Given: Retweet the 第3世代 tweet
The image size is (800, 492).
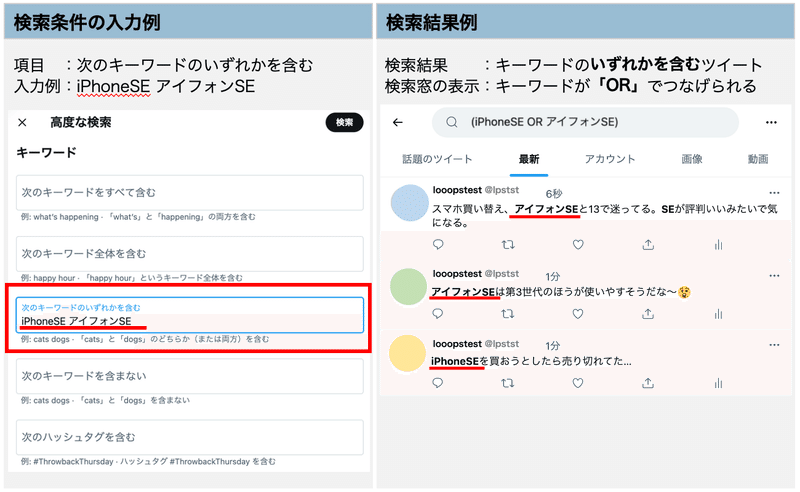Looking at the screenshot, I should pyautogui.click(x=508, y=313).
